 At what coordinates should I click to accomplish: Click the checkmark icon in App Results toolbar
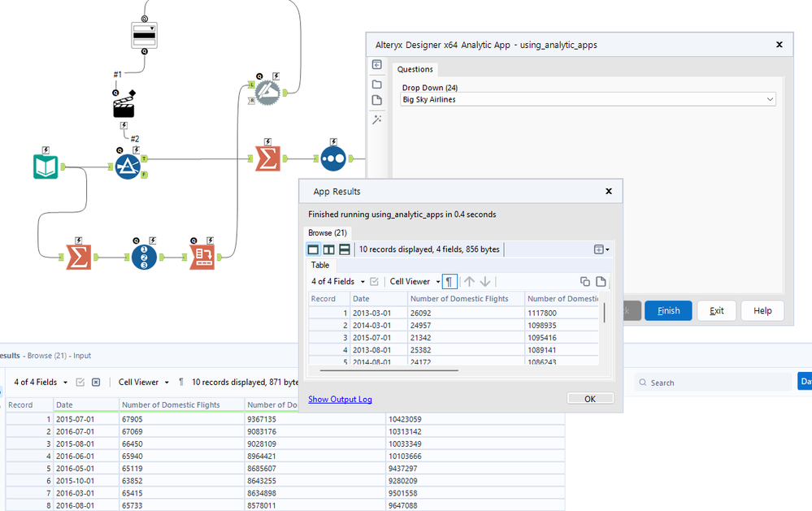pyautogui.click(x=375, y=282)
